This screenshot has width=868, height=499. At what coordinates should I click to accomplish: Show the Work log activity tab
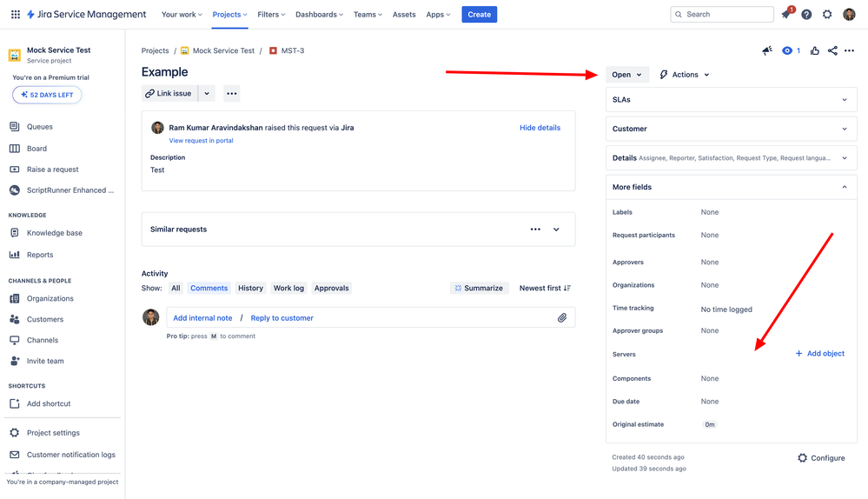point(288,288)
